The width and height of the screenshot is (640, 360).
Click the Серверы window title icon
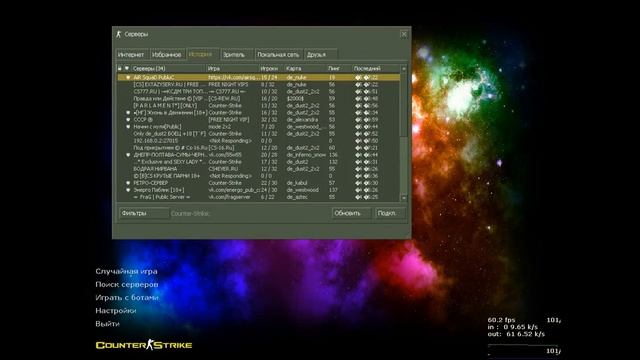tap(119, 34)
